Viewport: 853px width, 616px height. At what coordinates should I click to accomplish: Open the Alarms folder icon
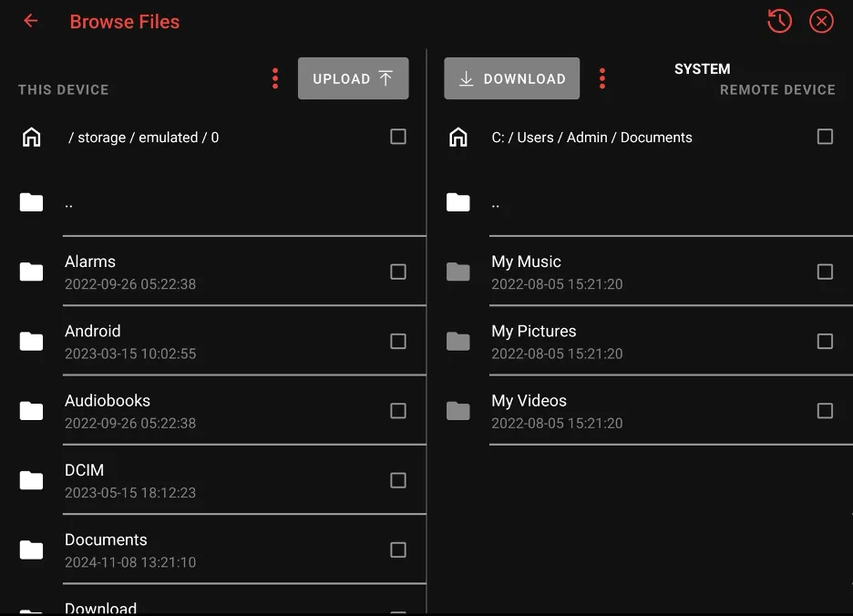click(32, 272)
